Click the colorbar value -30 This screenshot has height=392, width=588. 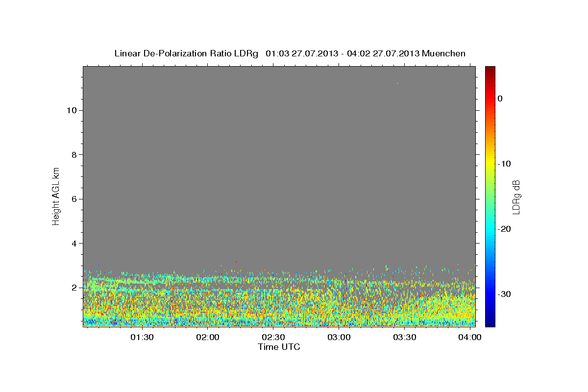point(505,294)
